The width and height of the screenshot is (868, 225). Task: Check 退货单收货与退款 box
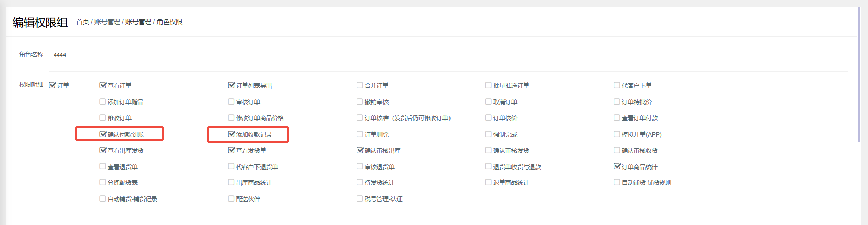[488, 166]
